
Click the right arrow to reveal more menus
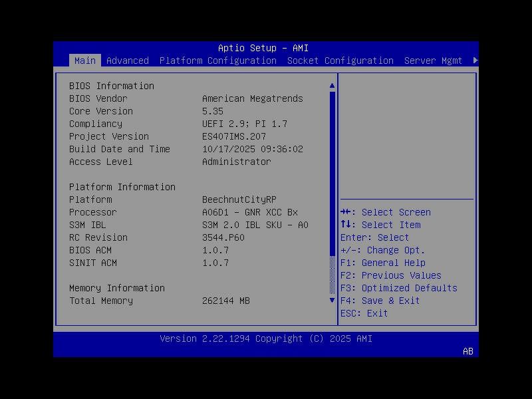(475, 59)
